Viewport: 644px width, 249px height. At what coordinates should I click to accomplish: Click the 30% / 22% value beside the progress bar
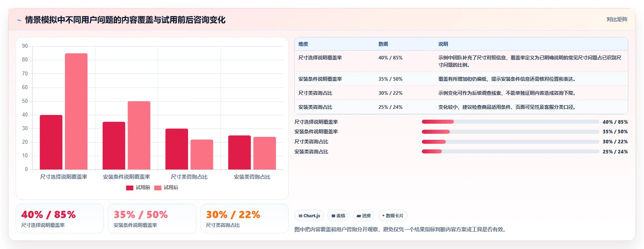(615, 142)
